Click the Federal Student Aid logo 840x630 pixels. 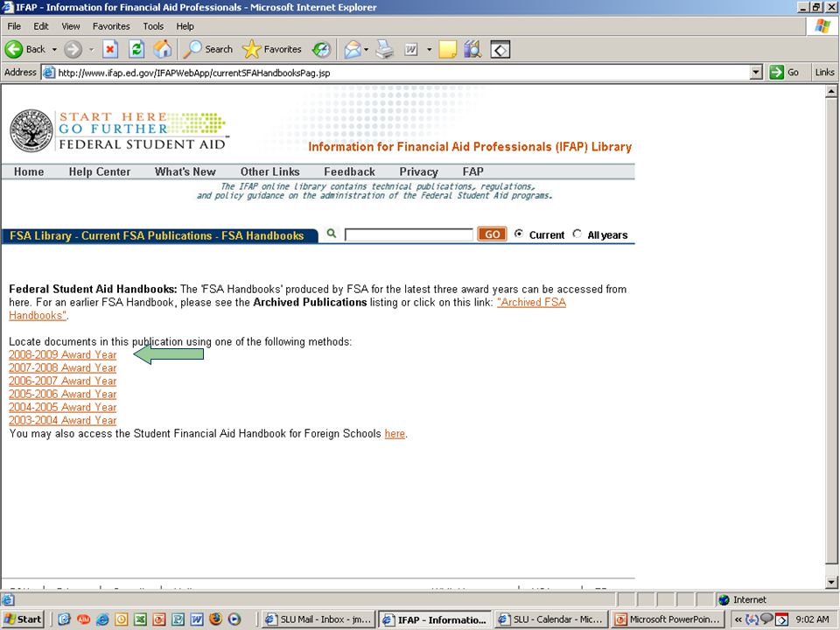coord(118,130)
